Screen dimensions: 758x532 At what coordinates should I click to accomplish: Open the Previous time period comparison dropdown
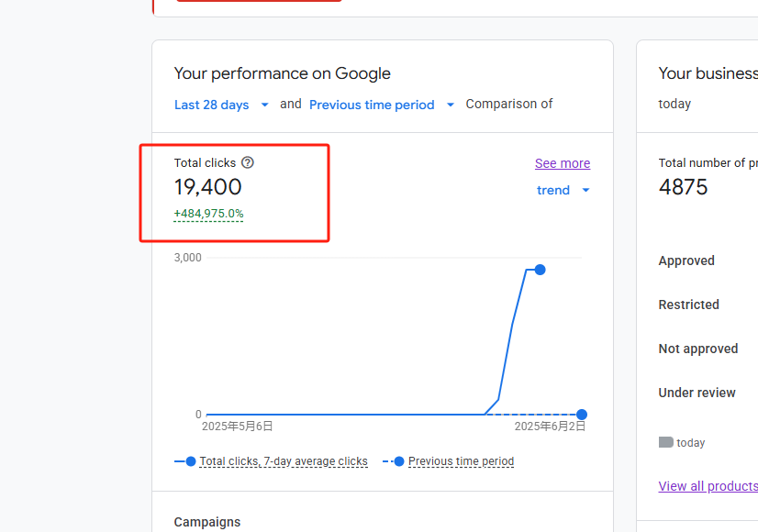(x=381, y=105)
